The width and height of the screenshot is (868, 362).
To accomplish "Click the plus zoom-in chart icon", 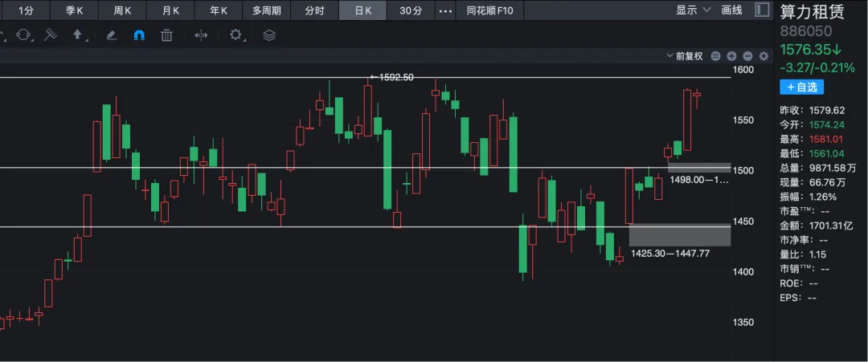I will pos(731,56).
